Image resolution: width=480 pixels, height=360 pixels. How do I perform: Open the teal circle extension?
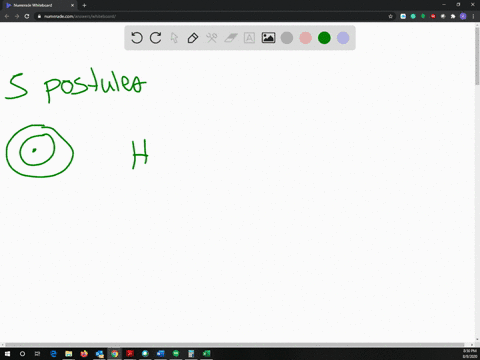point(413,16)
